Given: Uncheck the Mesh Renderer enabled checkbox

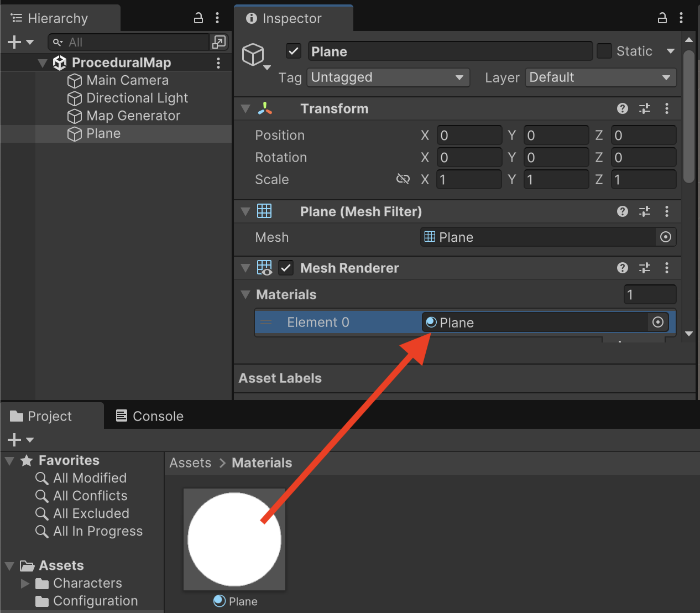Looking at the screenshot, I should tap(286, 268).
